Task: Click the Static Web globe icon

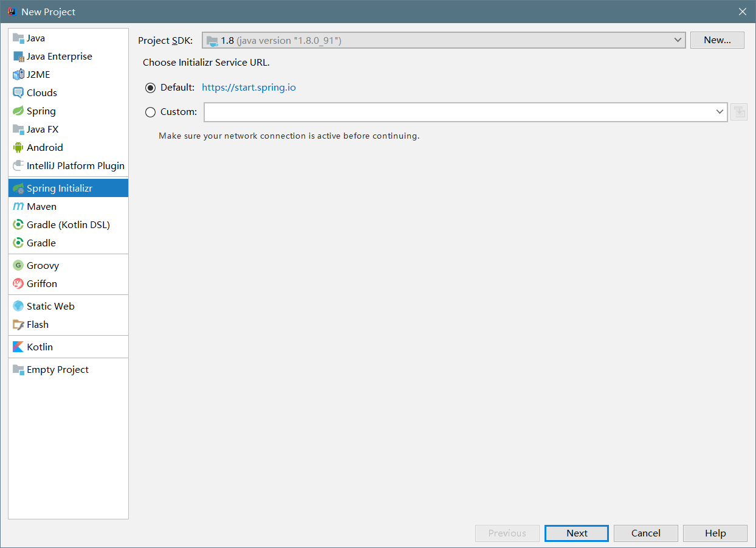Action: coord(18,307)
